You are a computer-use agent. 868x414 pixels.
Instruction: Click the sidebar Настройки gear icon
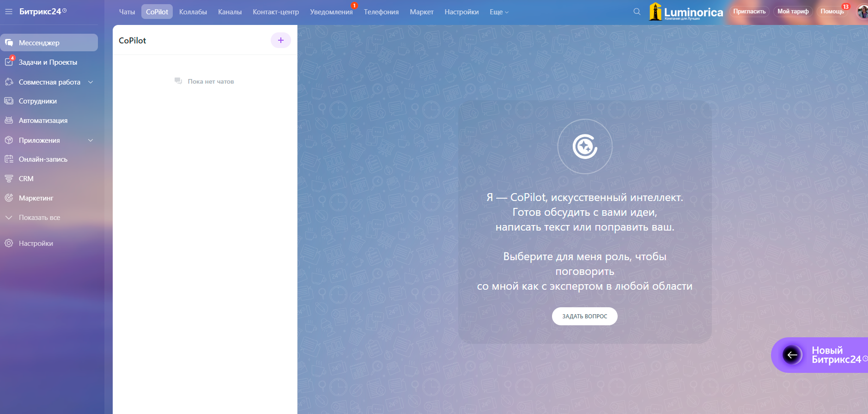[9, 243]
